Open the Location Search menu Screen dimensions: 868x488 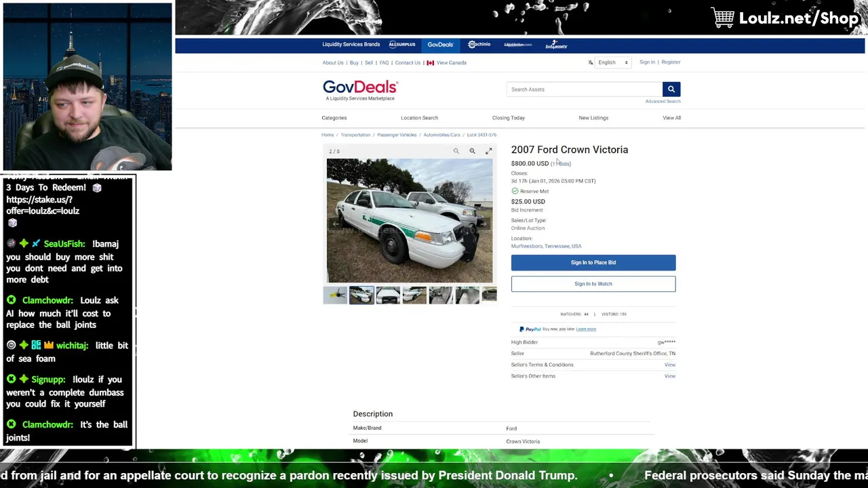tap(419, 118)
